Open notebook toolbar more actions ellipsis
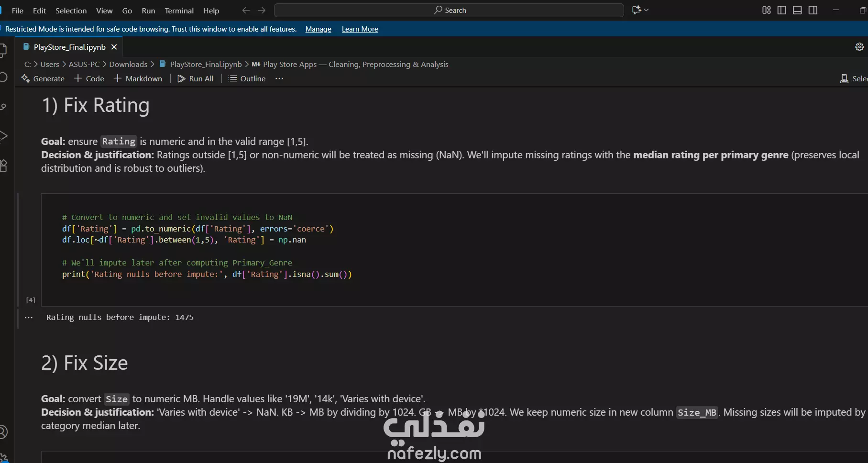This screenshot has width=868, height=463. click(x=279, y=78)
